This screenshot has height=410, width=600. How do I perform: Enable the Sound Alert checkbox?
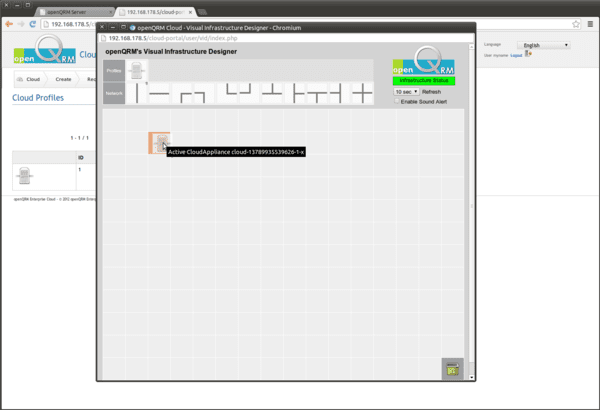[x=397, y=101]
